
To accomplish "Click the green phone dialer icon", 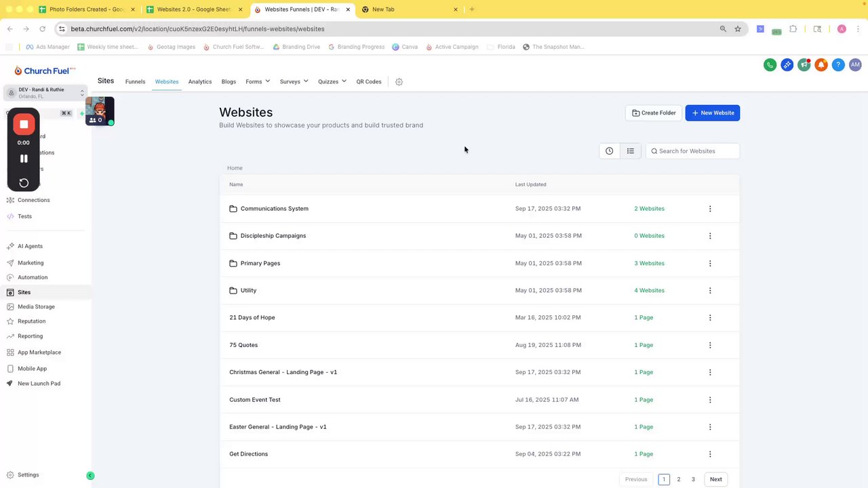I will [770, 65].
